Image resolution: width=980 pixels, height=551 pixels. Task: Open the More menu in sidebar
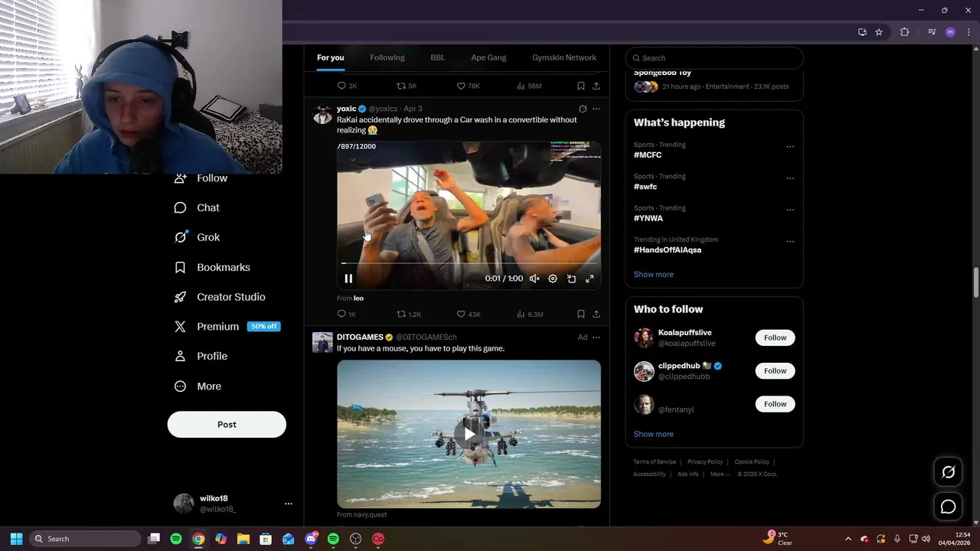click(x=198, y=386)
